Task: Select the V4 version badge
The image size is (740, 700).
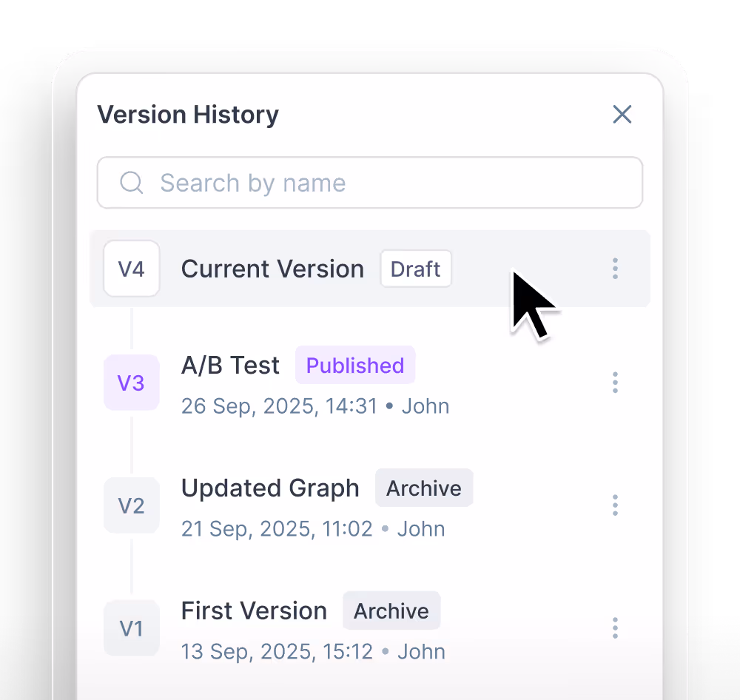Action: [x=131, y=269]
